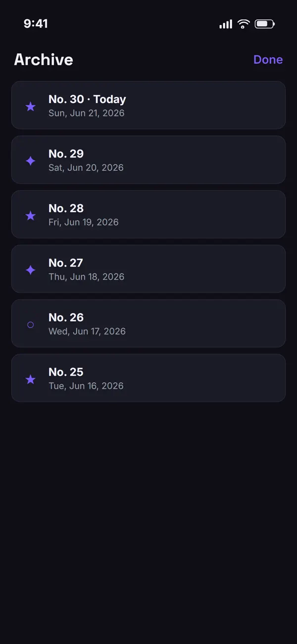Open archive entry No. 27

[x=148, y=268]
